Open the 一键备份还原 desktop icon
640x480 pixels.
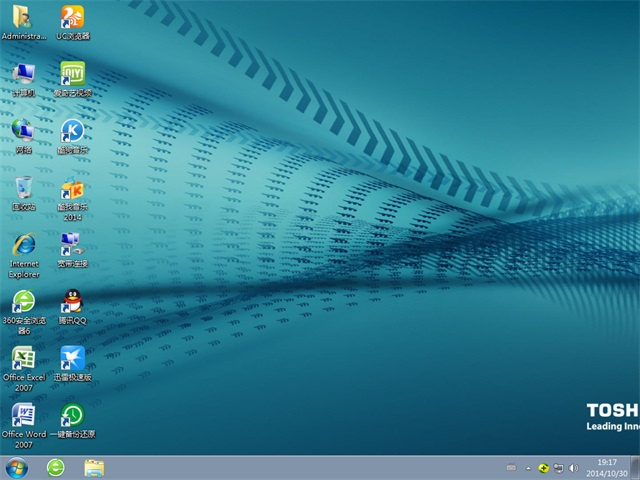72,415
